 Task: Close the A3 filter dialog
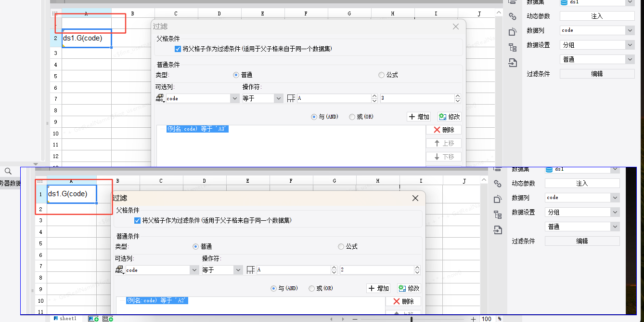[456, 27]
